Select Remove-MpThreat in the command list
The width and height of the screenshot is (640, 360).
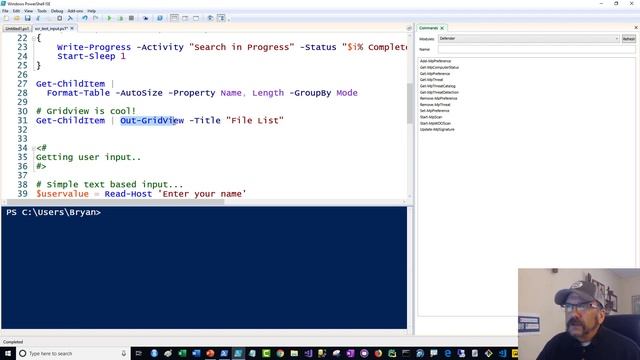(x=435, y=104)
